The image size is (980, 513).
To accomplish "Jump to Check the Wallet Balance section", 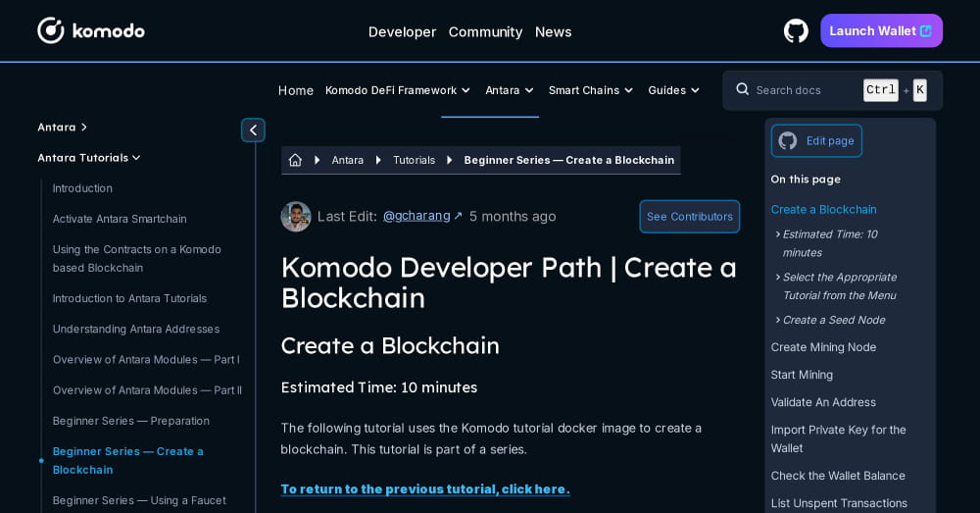I will (x=838, y=476).
